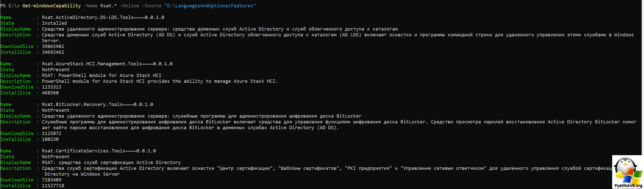Click the Installed state value
The width and height of the screenshot is (644, 189).
pos(54,23)
